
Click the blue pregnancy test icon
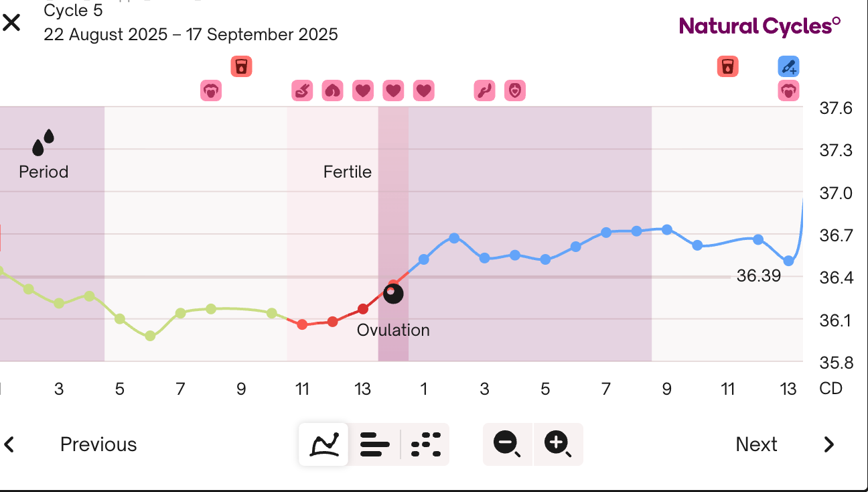point(788,66)
